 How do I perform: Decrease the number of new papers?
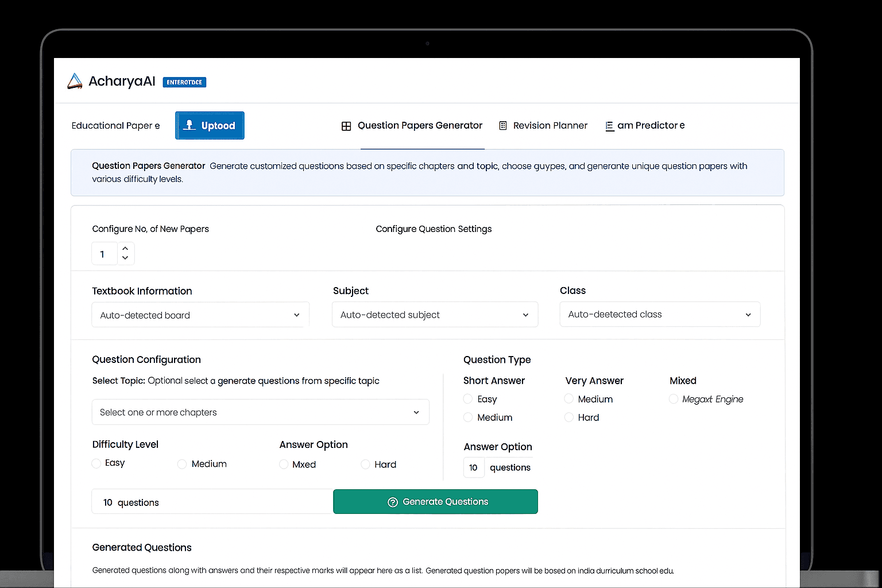tap(125, 258)
